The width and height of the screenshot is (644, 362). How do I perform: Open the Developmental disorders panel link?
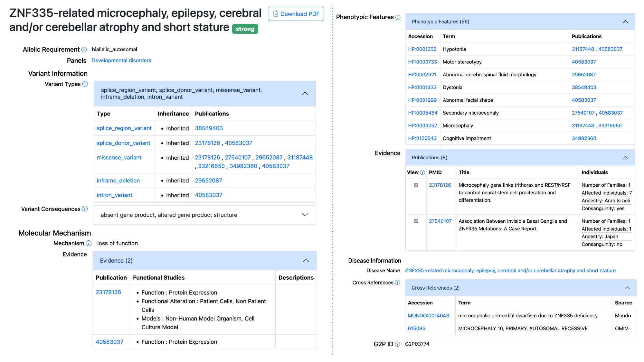121,60
